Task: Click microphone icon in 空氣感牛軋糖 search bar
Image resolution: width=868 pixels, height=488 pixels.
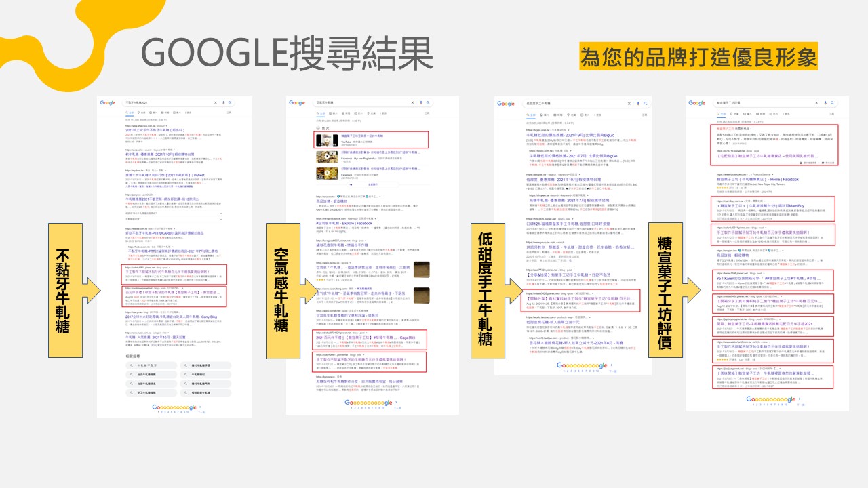Action: [x=421, y=103]
